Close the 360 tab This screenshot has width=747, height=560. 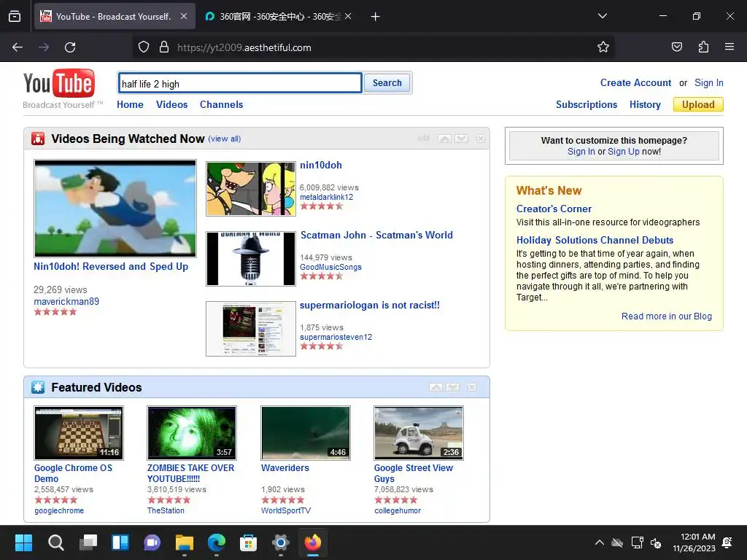point(348,16)
